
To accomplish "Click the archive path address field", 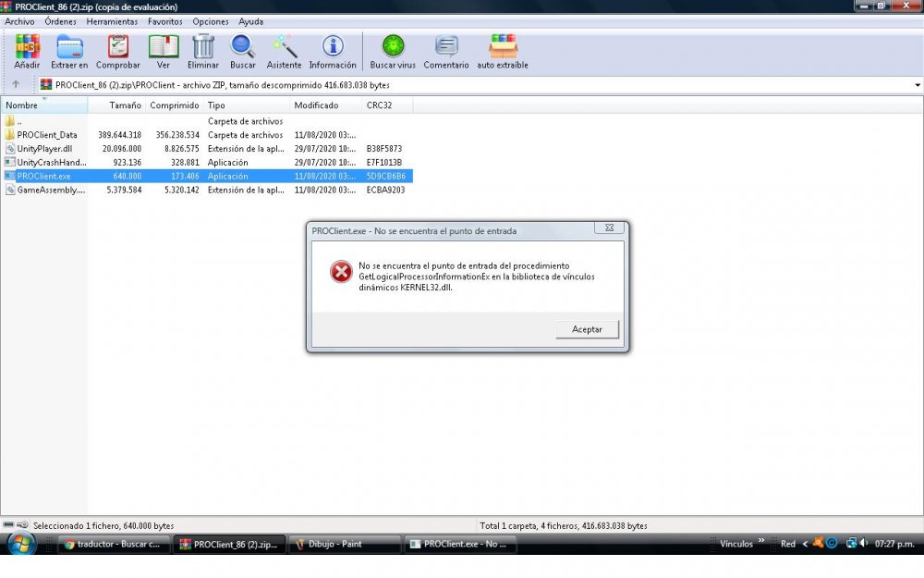I will pos(478,85).
